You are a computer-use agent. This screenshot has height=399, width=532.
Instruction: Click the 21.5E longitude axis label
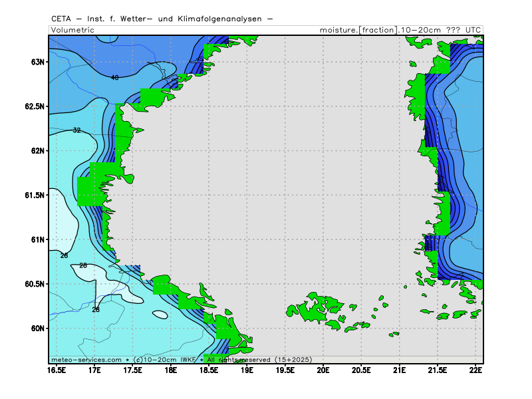pos(438,369)
